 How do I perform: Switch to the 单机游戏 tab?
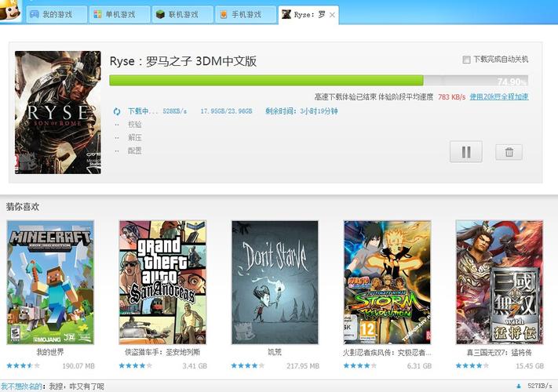(119, 15)
